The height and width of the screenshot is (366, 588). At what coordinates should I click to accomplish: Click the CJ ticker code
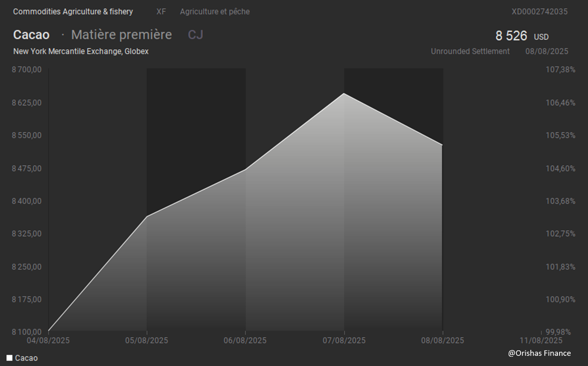[196, 35]
